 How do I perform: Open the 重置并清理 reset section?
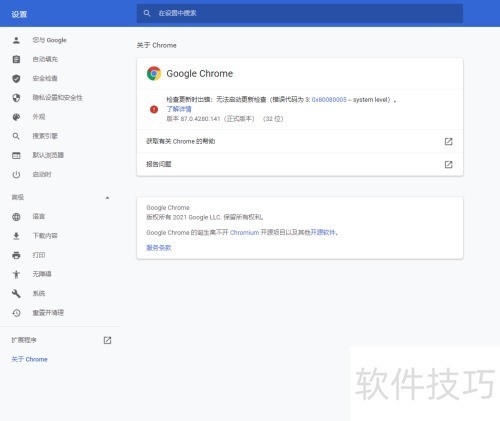click(x=48, y=313)
